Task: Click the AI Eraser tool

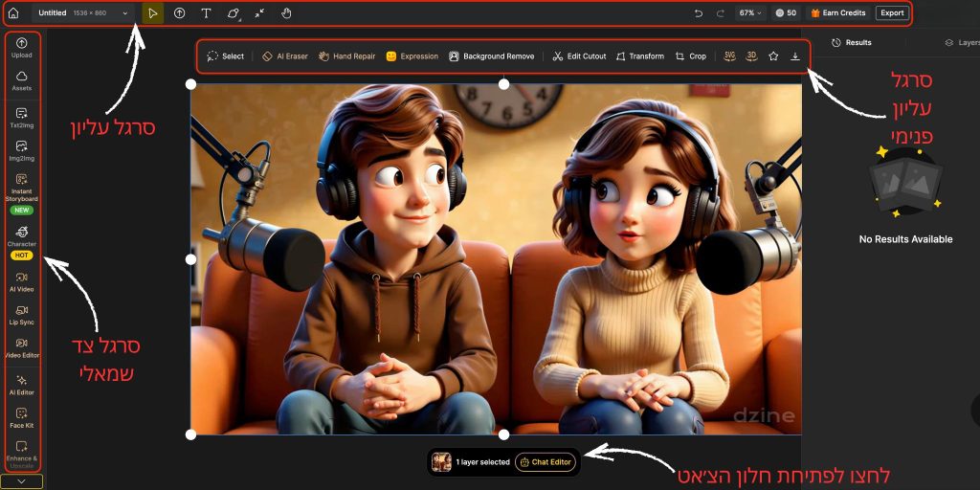Action: [285, 56]
